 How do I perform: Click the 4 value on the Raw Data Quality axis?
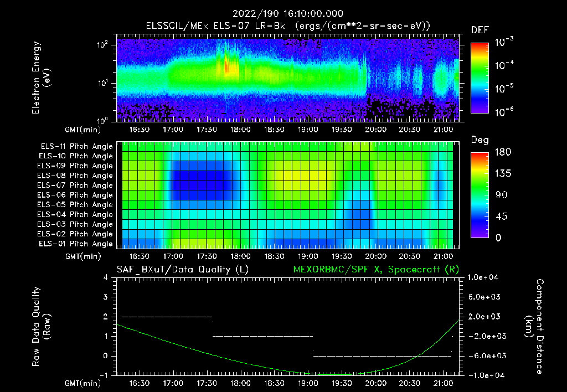point(106,278)
